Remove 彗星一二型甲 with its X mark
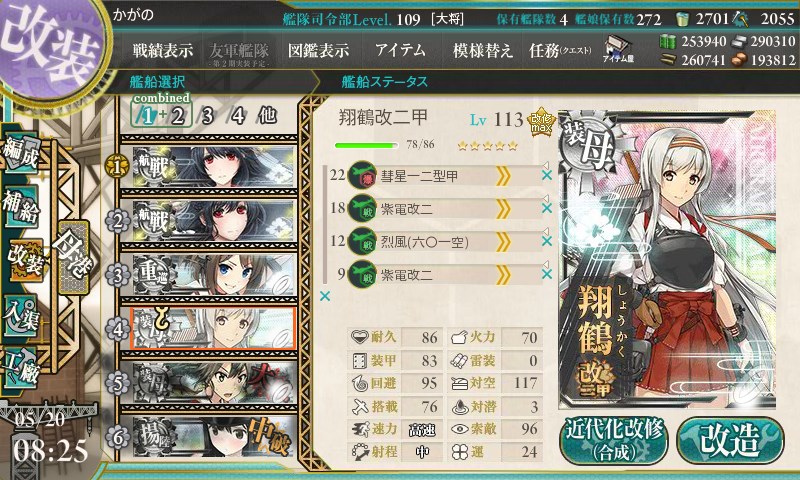Screen dimensions: 800x480 coord(546,175)
